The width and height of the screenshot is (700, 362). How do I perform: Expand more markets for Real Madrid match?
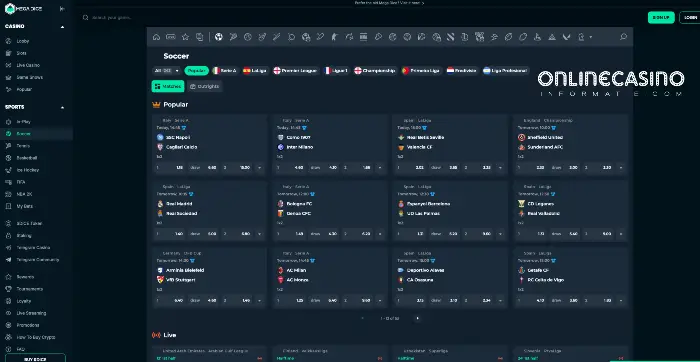tap(259, 234)
